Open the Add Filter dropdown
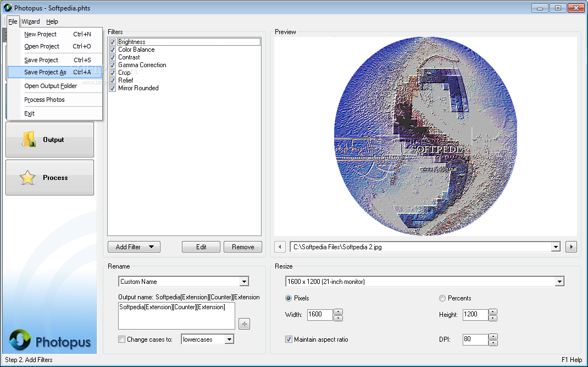 (x=134, y=247)
